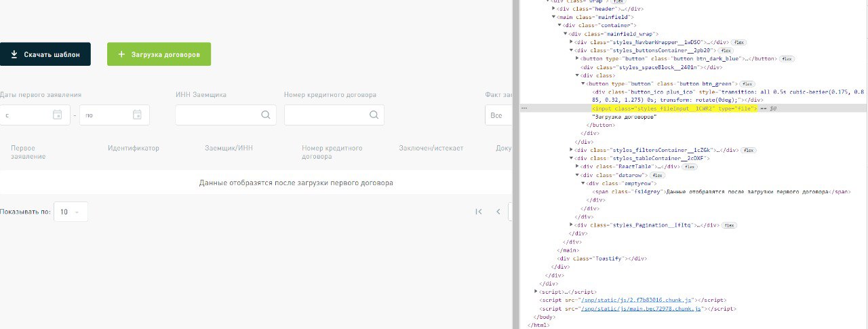The width and height of the screenshot is (868, 329).
Task: Click the flex badge on btn_dark_blue button line
Action: click(787, 58)
